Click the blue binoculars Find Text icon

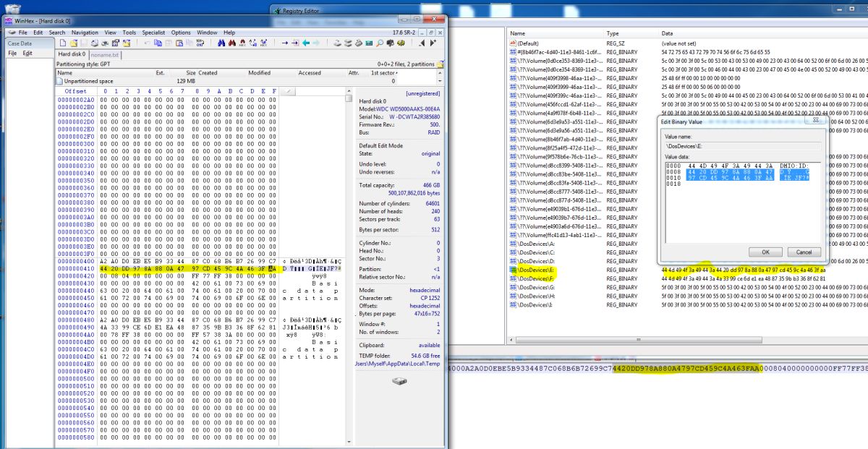221,43
